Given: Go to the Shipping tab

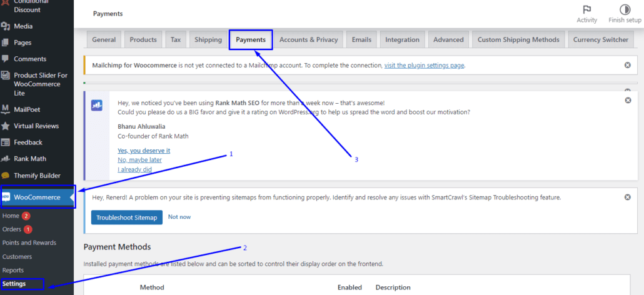Looking at the screenshot, I should (208, 40).
